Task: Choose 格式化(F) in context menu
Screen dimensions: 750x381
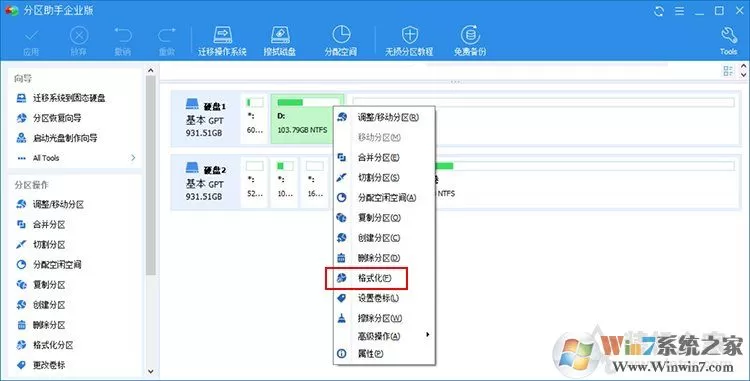Action: (x=384, y=278)
